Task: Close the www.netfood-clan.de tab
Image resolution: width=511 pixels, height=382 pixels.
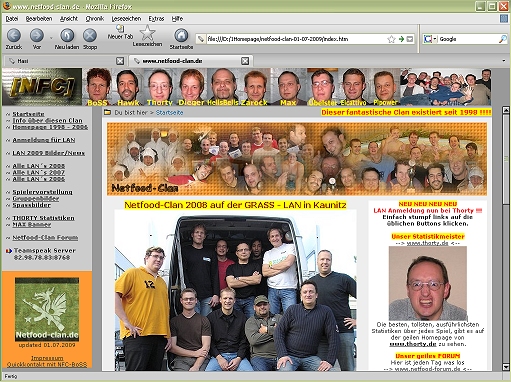Action: tap(245, 61)
